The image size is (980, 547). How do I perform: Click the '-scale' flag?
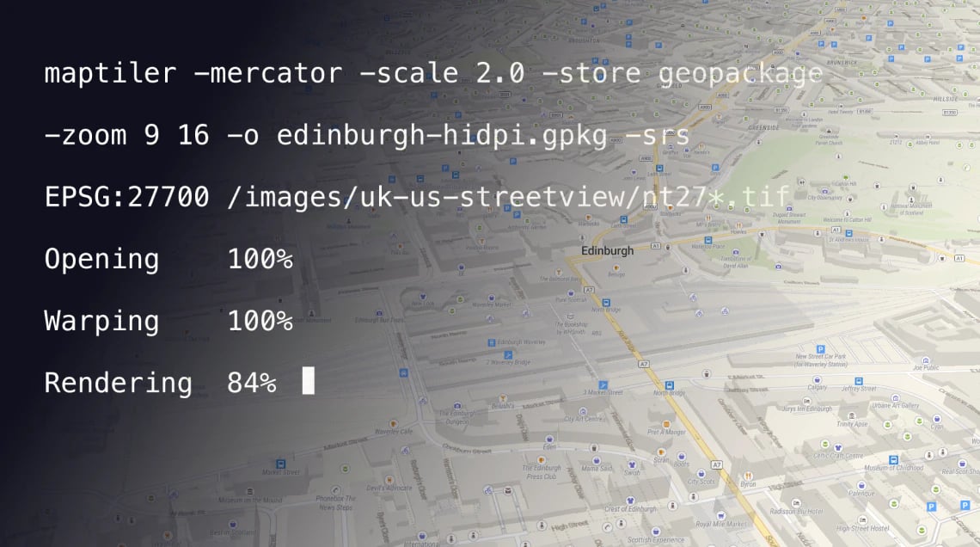[x=409, y=73]
